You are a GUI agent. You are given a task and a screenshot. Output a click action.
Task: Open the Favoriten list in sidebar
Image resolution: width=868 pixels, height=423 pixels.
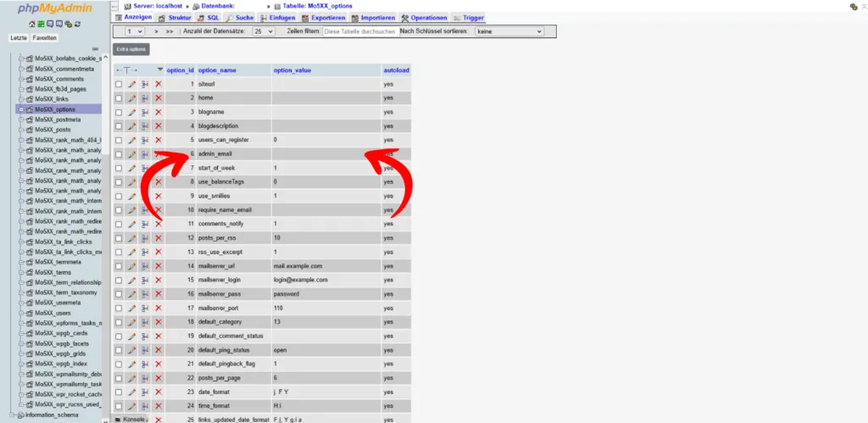(44, 37)
